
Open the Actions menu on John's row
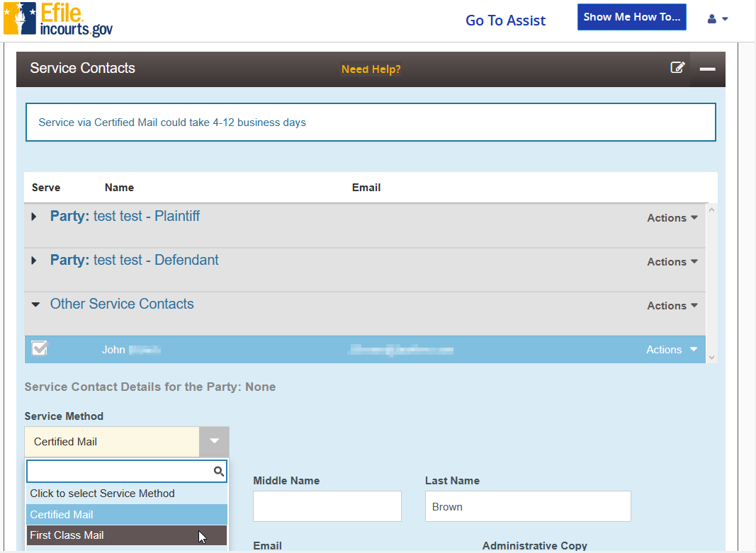[x=672, y=350]
